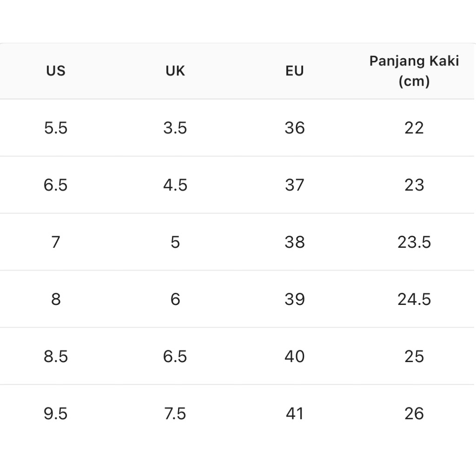476x476 pixels.
Task: Click the UK column header
Action: pyautogui.click(x=175, y=71)
